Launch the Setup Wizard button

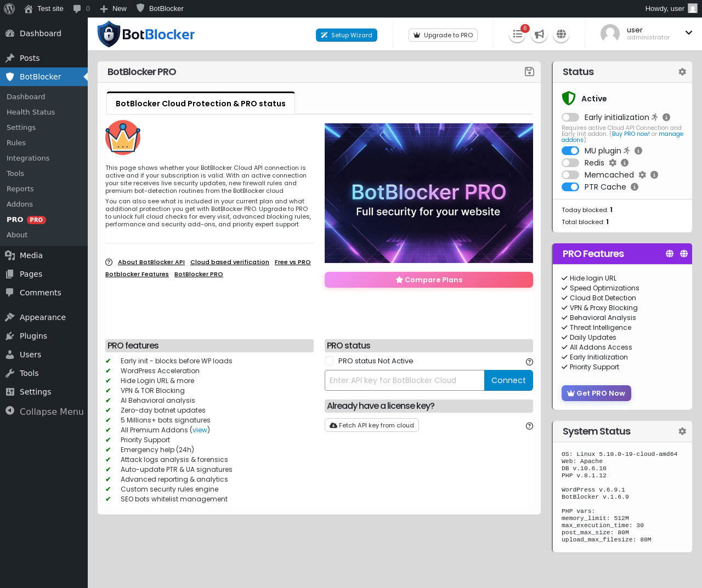(x=347, y=35)
